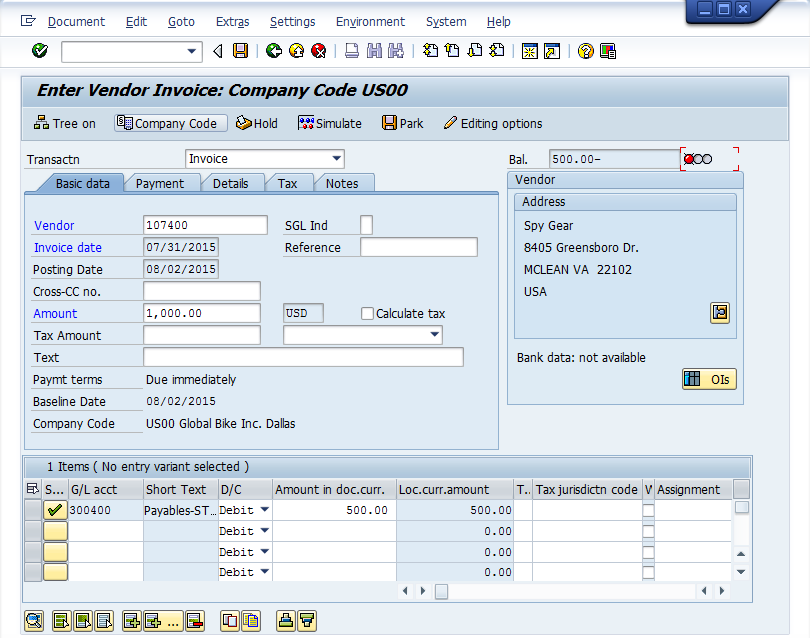Image resolution: width=810 pixels, height=638 pixels.
Task: Open Help with the question mark icon
Action: pos(585,51)
